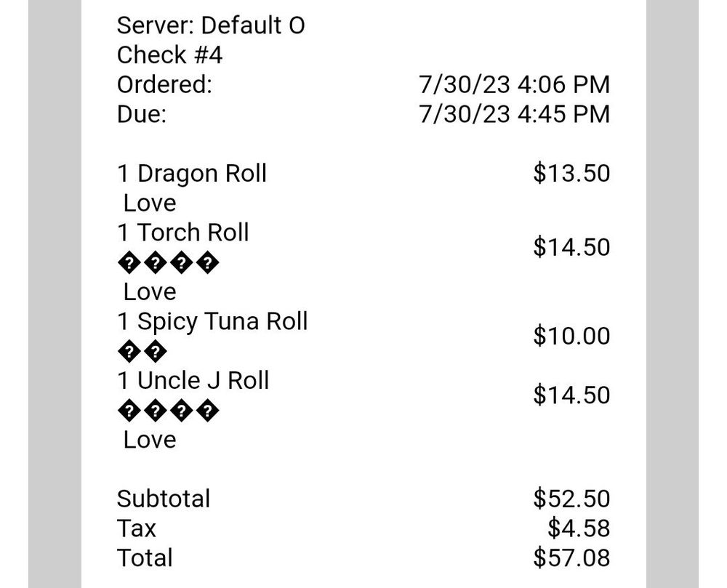Click the Total amount $57.08
Screen dimensions: 727x588
pos(571,557)
